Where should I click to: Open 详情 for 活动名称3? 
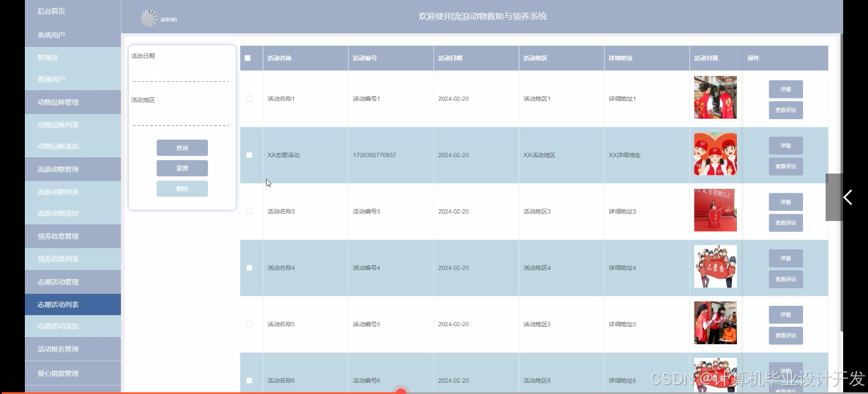(x=785, y=202)
